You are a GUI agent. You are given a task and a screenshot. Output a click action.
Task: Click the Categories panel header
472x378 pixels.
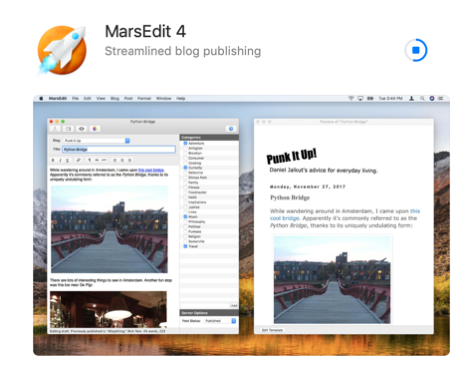pyautogui.click(x=209, y=137)
